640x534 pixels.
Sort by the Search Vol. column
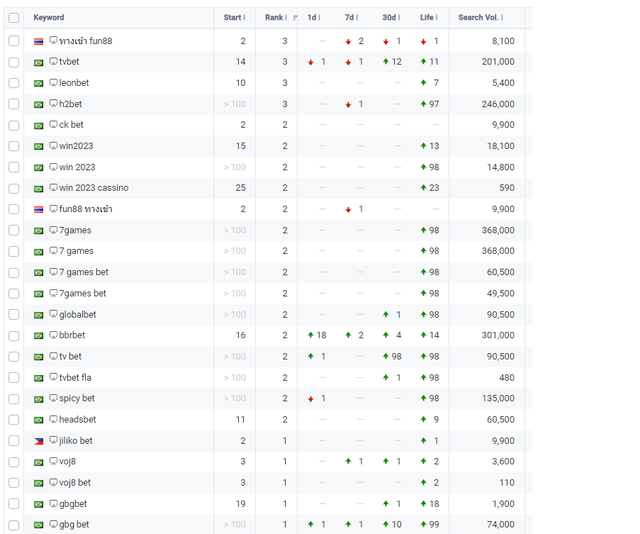coord(480,18)
